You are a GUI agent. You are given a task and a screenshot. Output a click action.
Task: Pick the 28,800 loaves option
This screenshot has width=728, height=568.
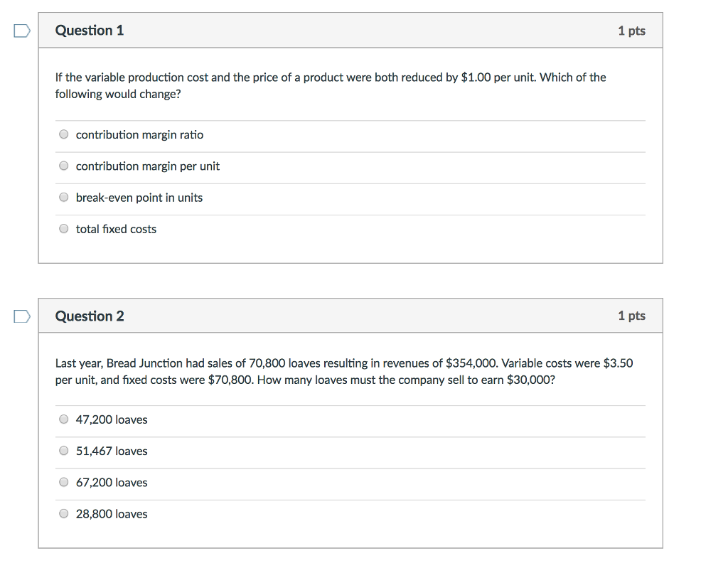coord(63,513)
